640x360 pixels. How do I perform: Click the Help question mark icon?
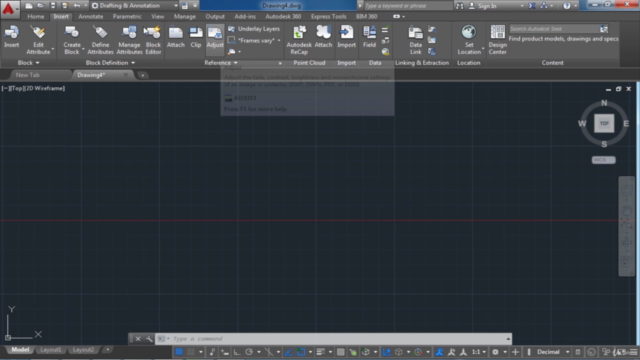click(x=567, y=6)
